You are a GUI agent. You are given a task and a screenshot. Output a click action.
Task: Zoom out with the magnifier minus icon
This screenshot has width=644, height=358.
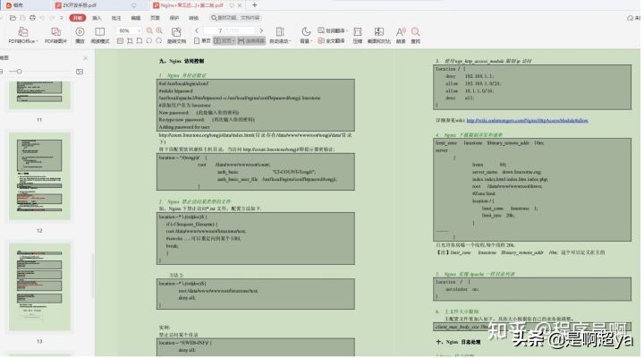coord(149,30)
